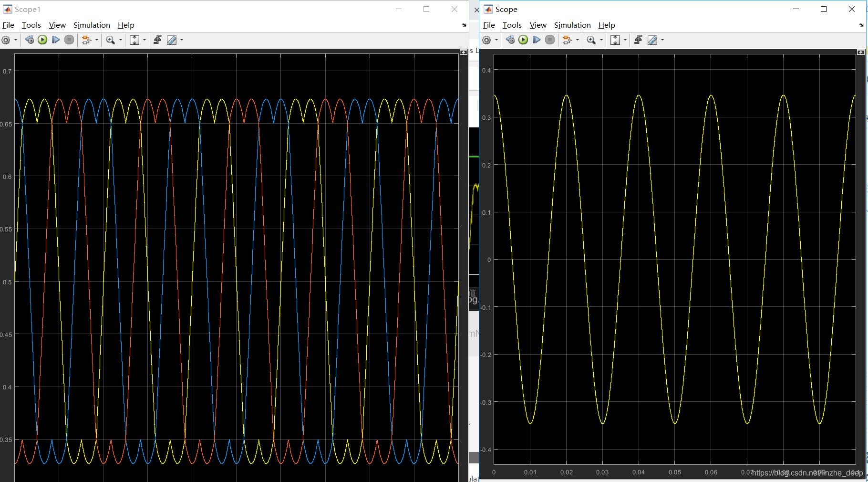The image size is (868, 482).
Task: Expand highlight block dropdown arrow in Scope1
Action: pos(97,40)
